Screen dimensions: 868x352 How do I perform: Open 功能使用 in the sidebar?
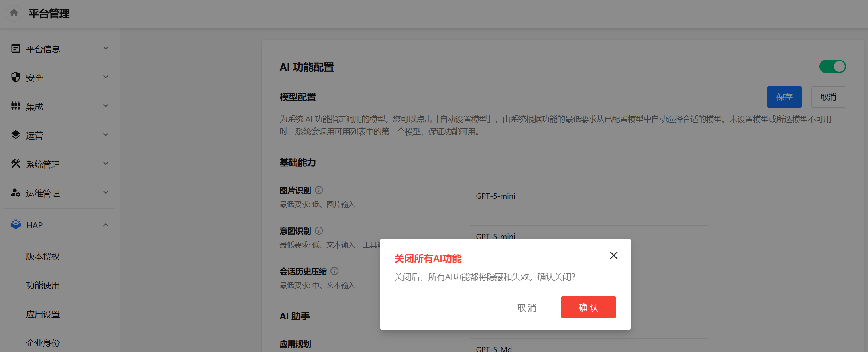click(x=43, y=285)
